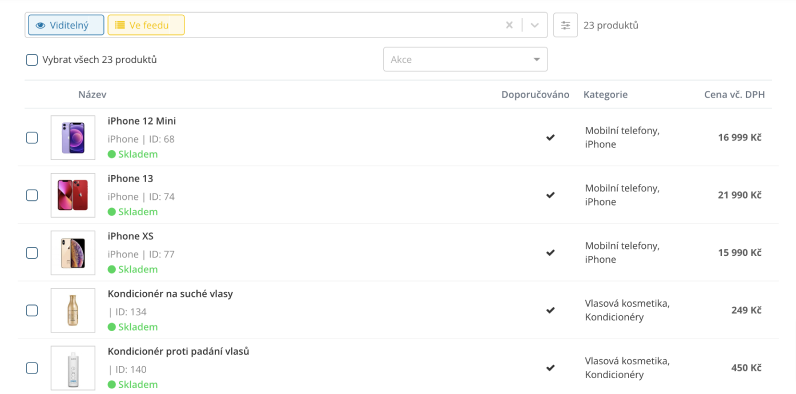This screenshot has height=394, width=796.
Task: Click the iPhone 12 Mini category cell
Action: click(x=622, y=138)
